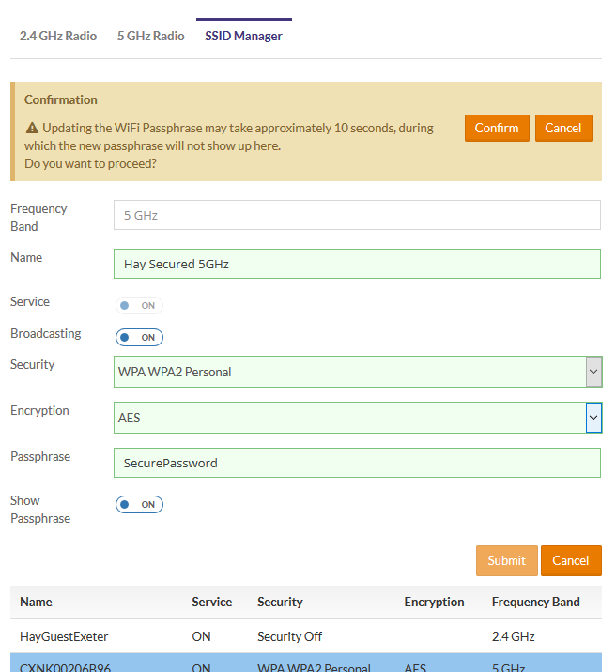Click the Name field with Hay Secured 5GHz
616x672 pixels.
(x=356, y=264)
